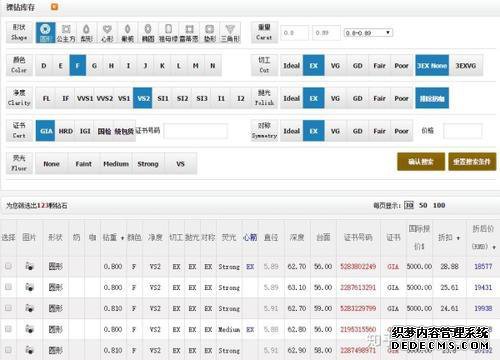Sort by 钻重 column arrow
This screenshot has width=500, height=360.
122,238
